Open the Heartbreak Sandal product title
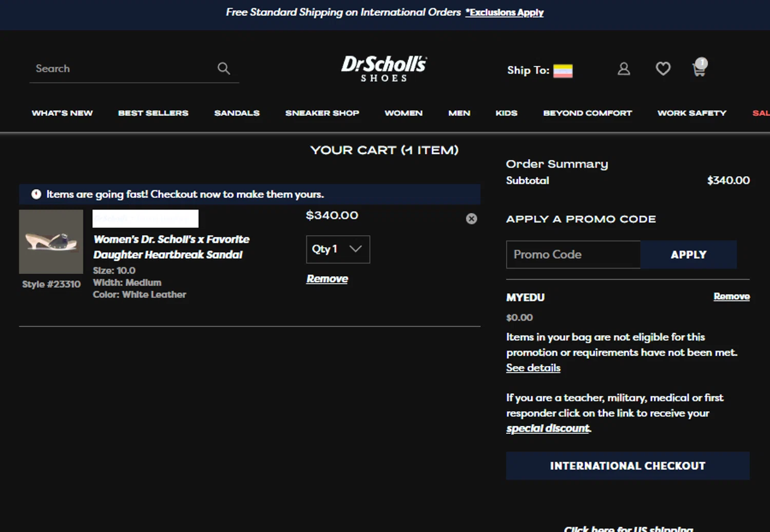The image size is (770, 532). [x=171, y=247]
